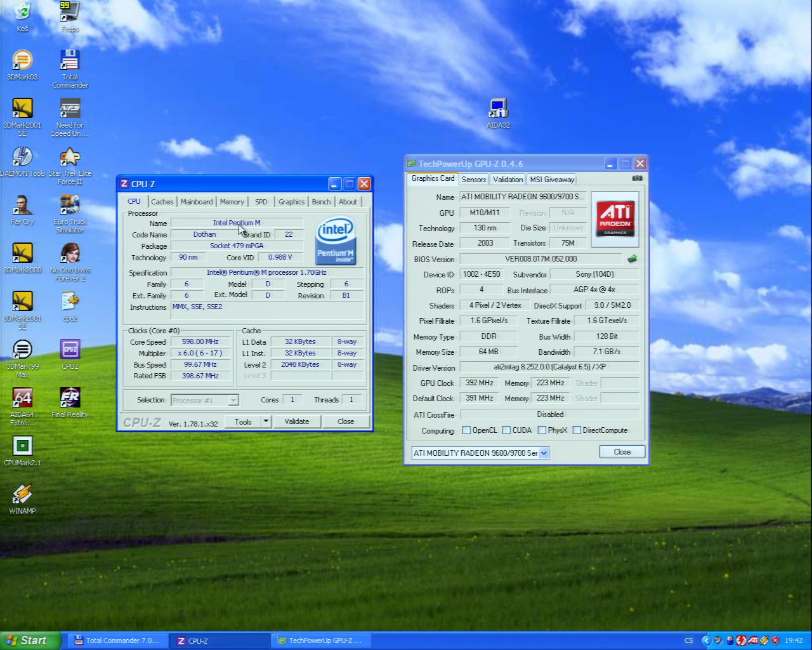Viewport: 812px width, 650px height.
Task: Click the BIOS save icon in GPU-Z
Action: (x=632, y=259)
